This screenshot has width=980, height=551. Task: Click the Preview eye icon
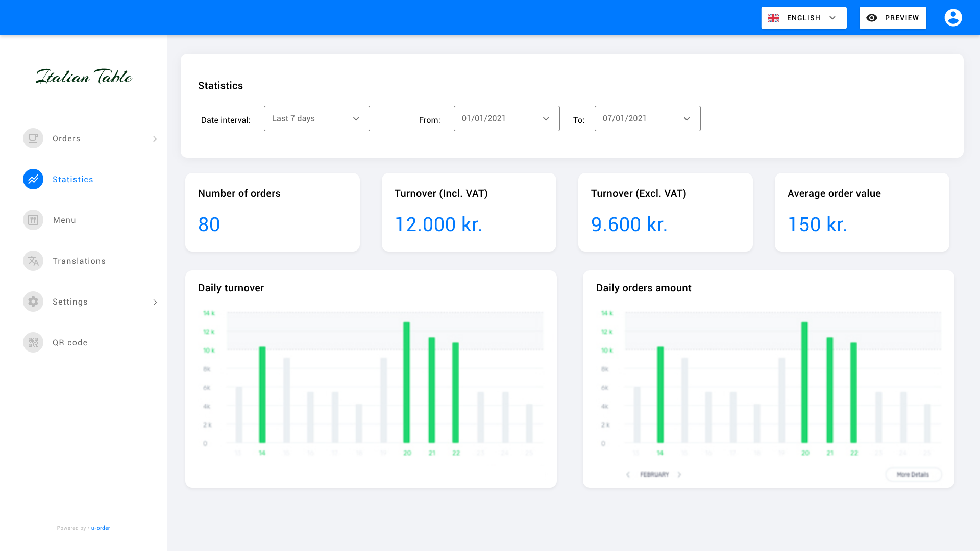(872, 18)
